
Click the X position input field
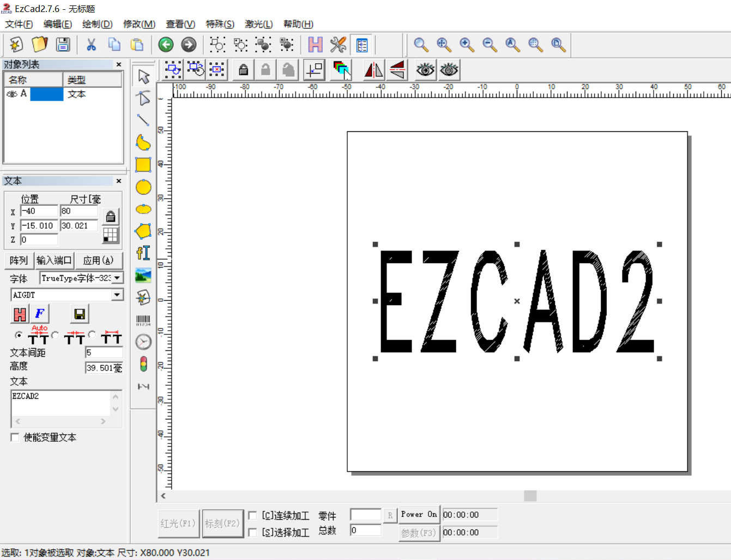39,211
